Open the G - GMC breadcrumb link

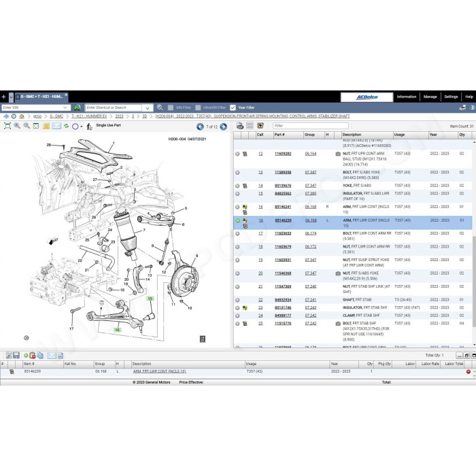[x=56, y=116]
